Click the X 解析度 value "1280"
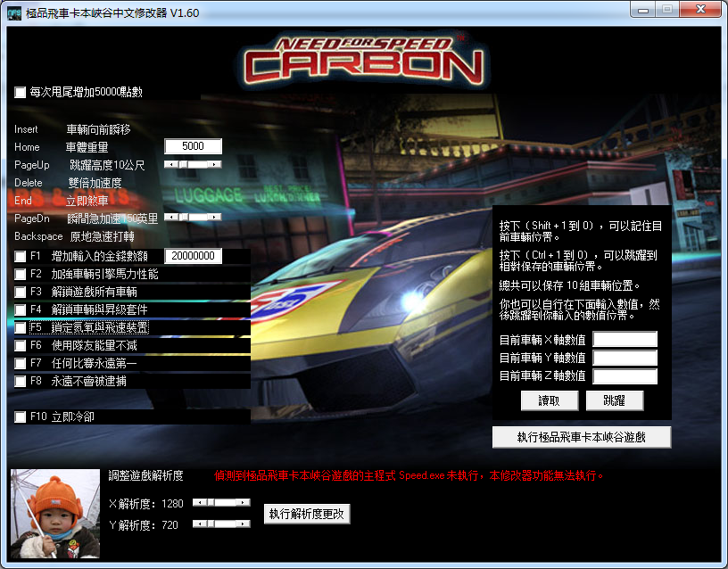 click(x=173, y=504)
